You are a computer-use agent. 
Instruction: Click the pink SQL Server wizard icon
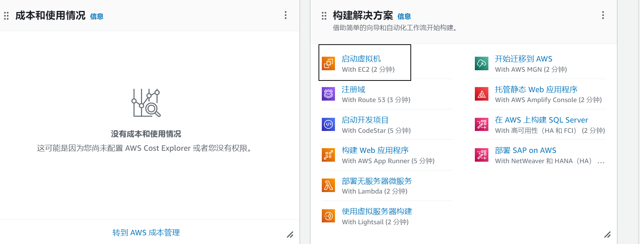(x=481, y=124)
